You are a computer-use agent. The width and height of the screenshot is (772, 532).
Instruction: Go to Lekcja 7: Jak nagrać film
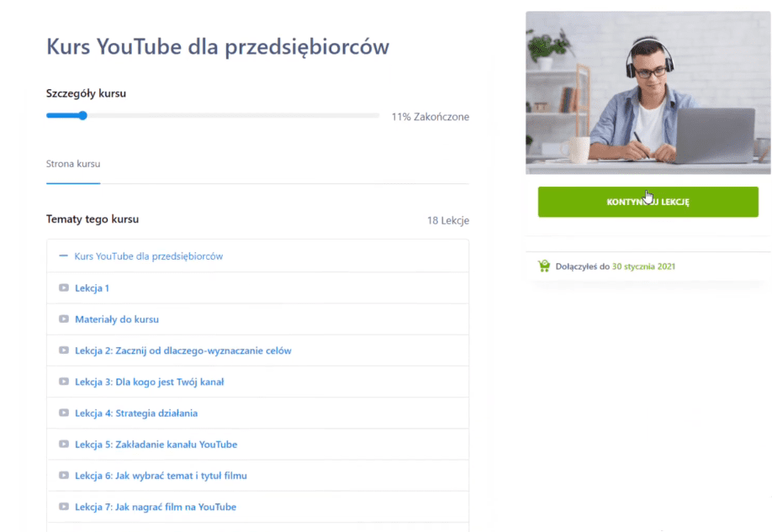[x=156, y=507]
